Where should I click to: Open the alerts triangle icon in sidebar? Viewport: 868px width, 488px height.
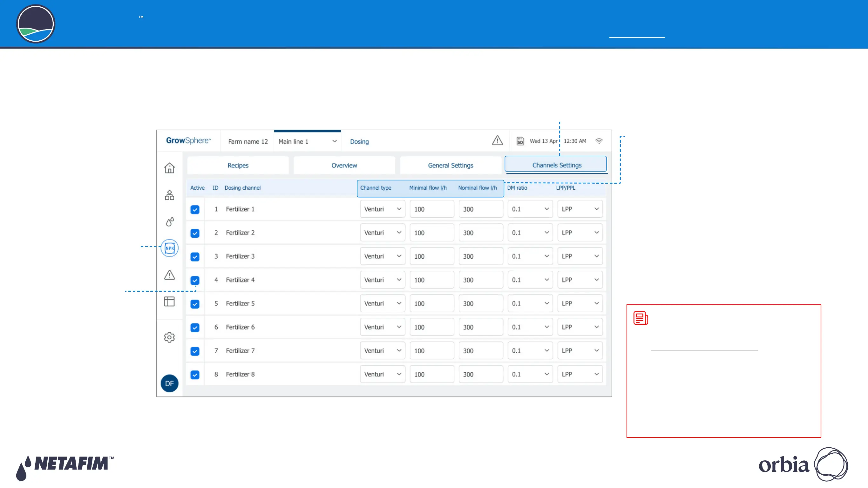pos(169,275)
